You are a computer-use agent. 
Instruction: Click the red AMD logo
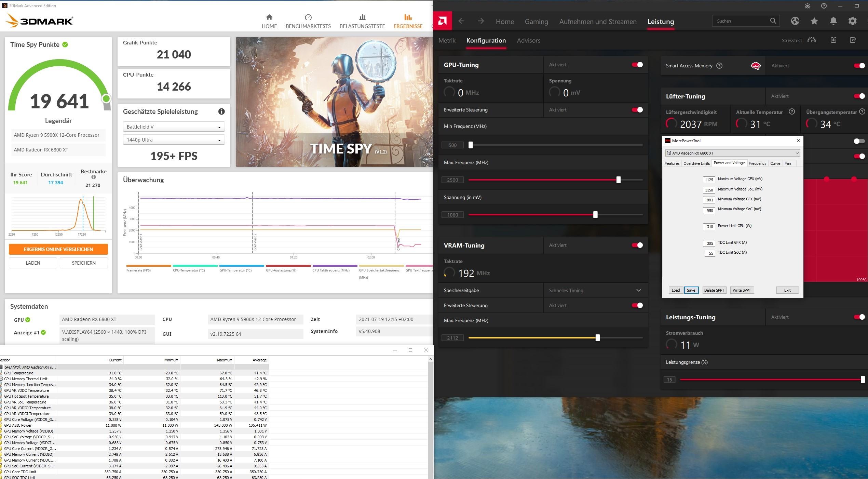click(x=442, y=21)
